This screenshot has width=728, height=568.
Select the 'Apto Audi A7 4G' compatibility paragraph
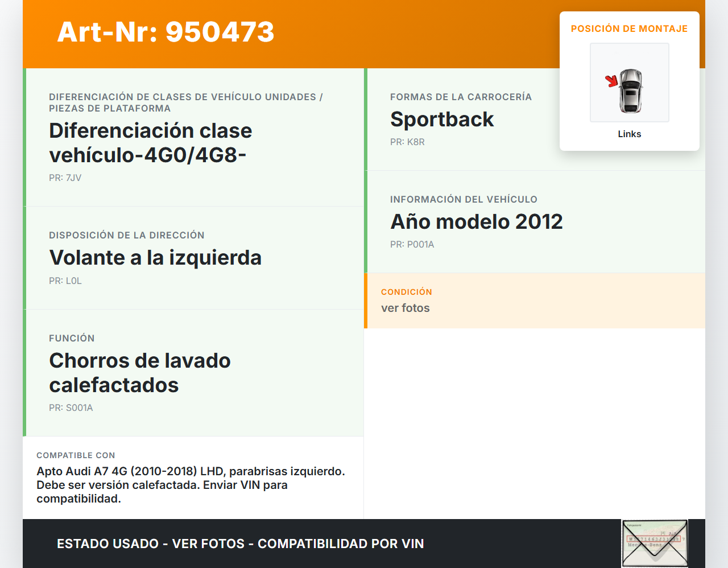[191, 485]
